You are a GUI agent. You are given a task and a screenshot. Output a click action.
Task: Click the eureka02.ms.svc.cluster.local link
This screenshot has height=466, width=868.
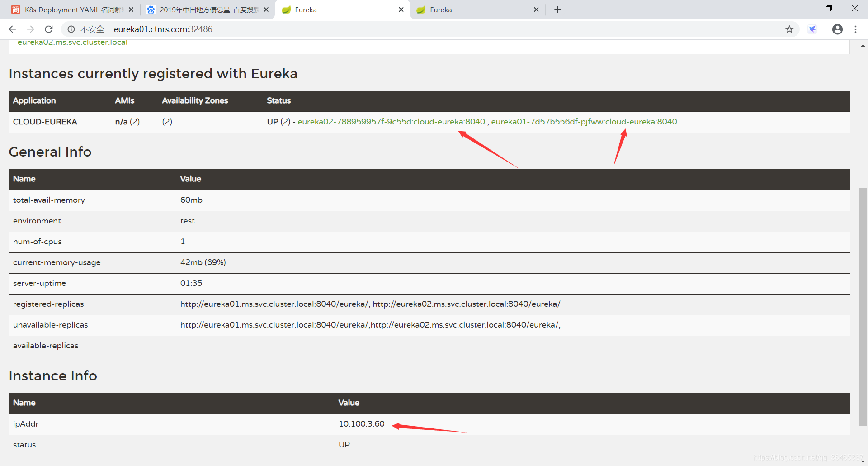pyautogui.click(x=72, y=42)
